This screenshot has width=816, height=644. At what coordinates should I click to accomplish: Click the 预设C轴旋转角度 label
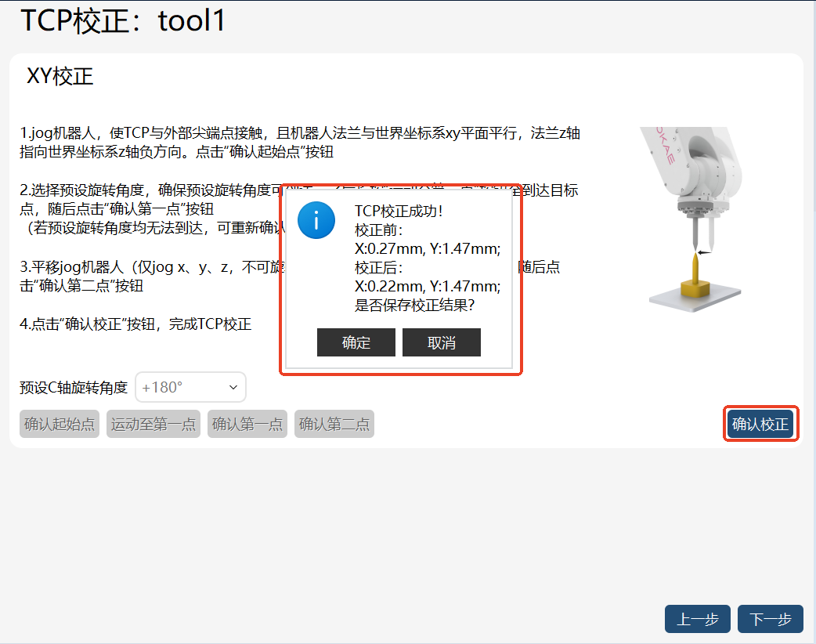74,387
